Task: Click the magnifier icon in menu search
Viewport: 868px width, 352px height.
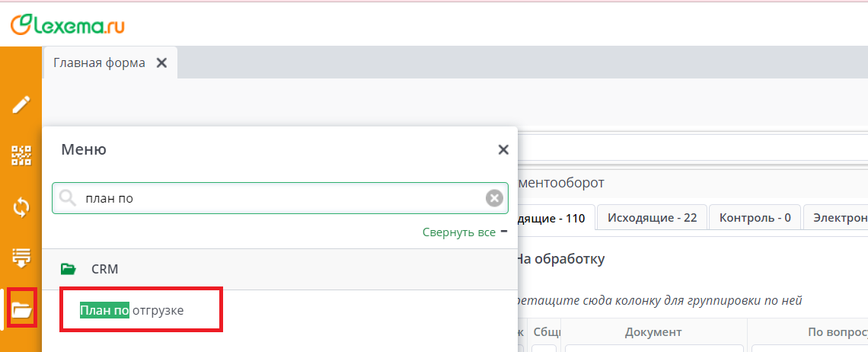Action: click(68, 199)
